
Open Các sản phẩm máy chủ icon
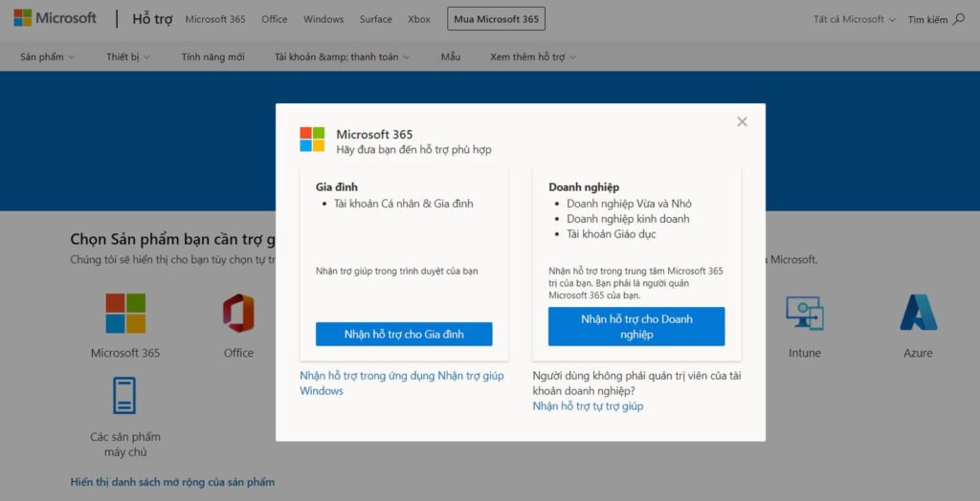(x=124, y=396)
